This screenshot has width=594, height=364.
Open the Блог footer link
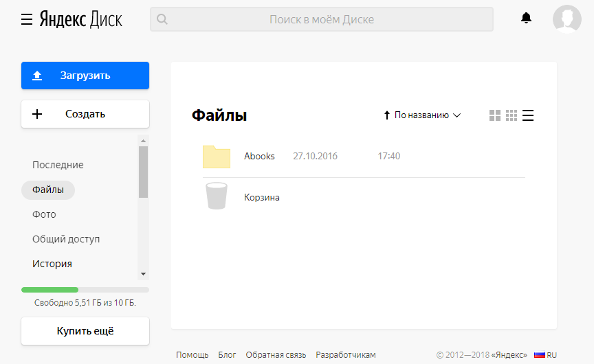(x=227, y=355)
